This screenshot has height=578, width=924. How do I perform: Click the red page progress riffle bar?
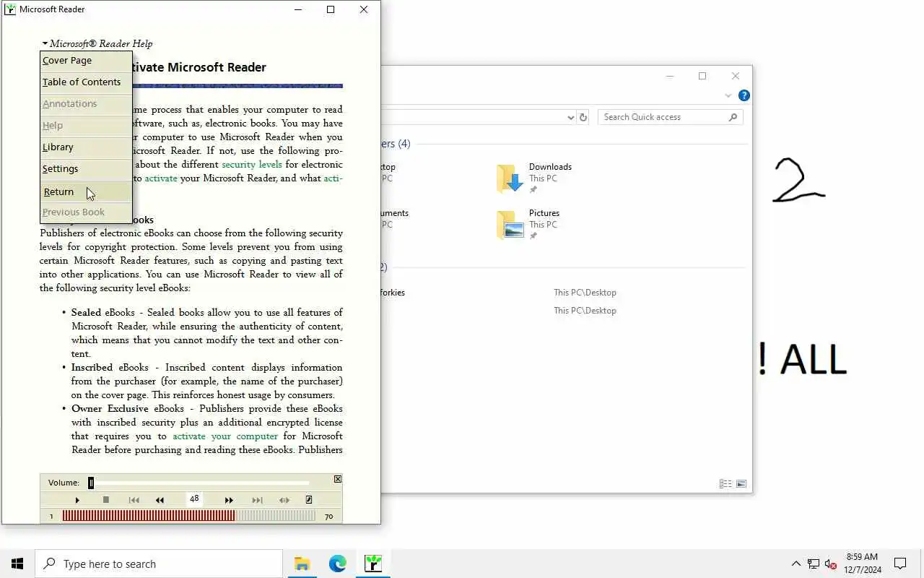[x=148, y=516]
